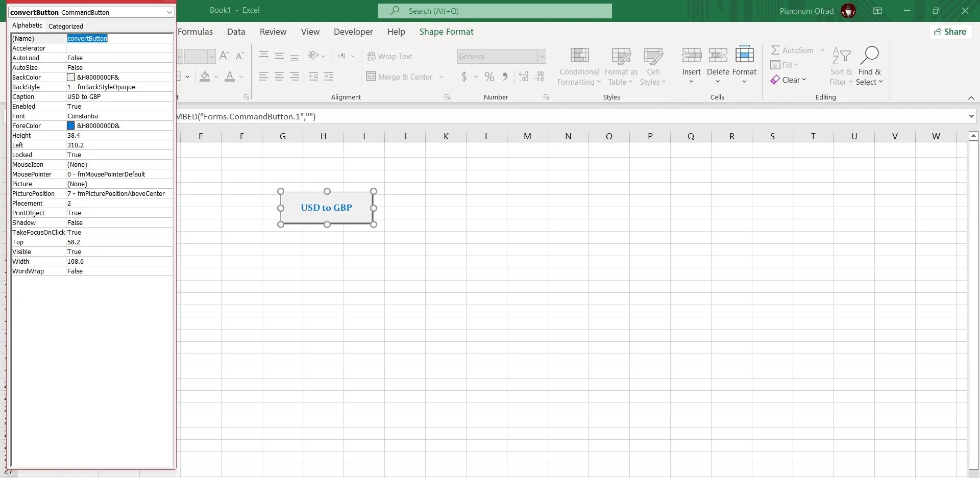
Task: Select Format as Table
Action: click(x=620, y=66)
